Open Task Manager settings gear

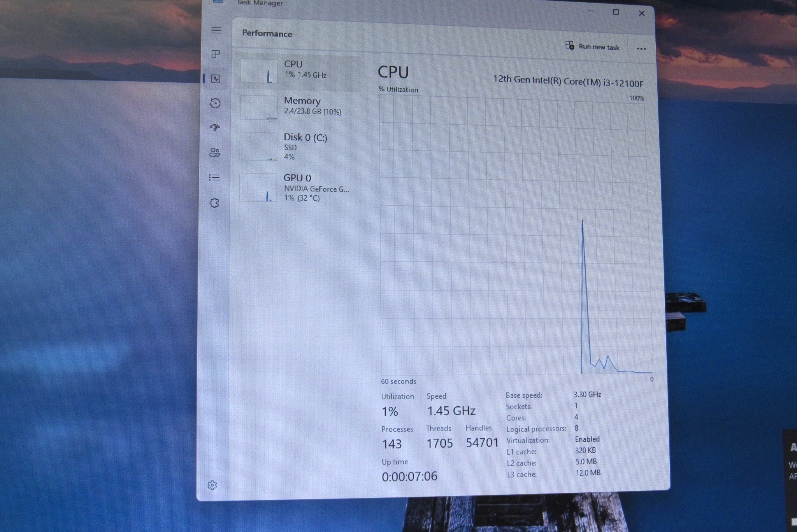point(212,485)
